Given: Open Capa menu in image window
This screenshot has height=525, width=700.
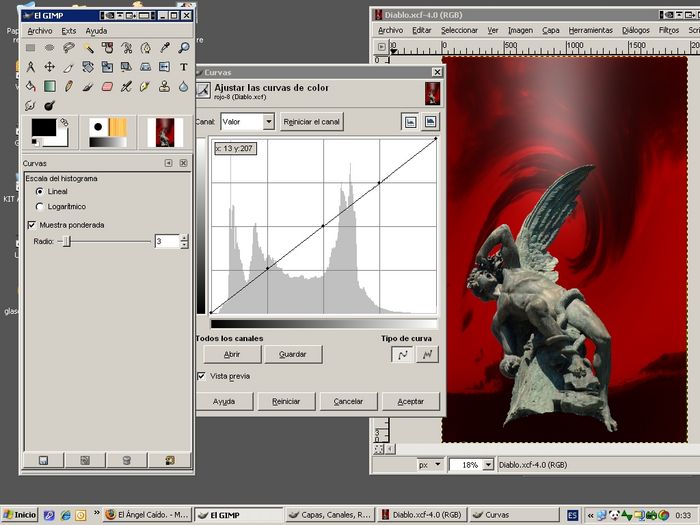Looking at the screenshot, I should pyautogui.click(x=550, y=30).
